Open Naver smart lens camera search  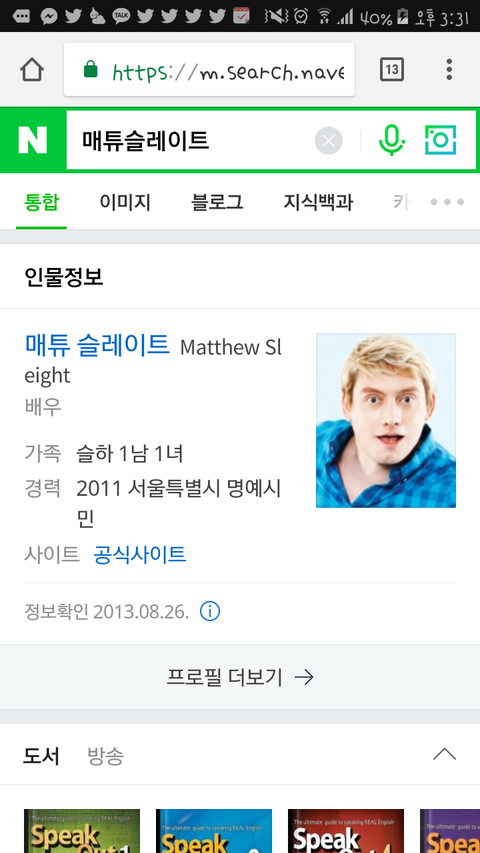click(440, 140)
